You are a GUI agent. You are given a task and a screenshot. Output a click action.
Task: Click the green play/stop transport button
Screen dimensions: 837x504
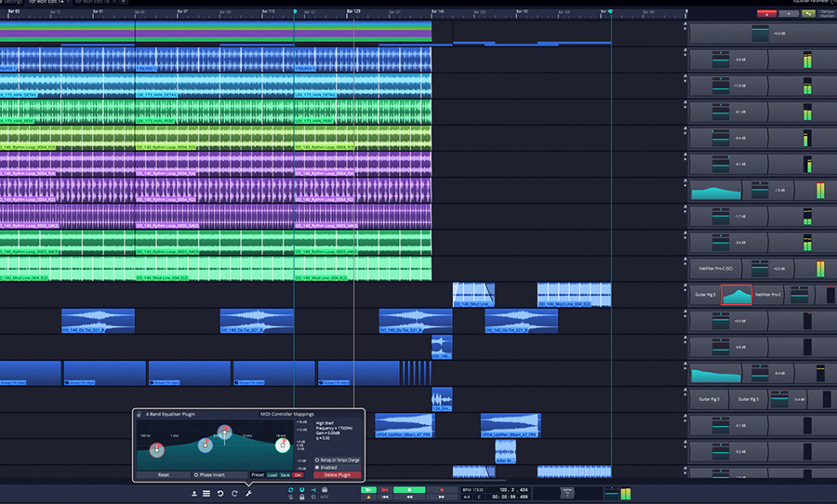[409, 489]
